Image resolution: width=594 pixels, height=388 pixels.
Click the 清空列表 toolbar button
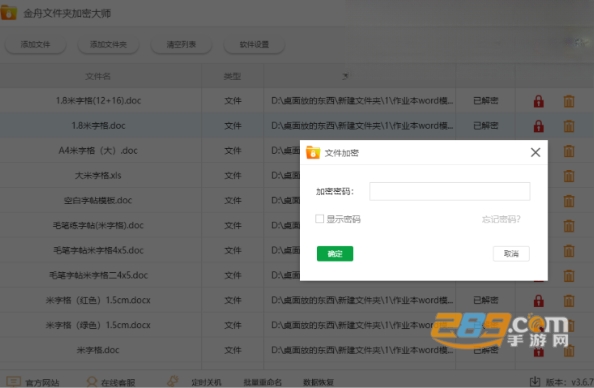(x=181, y=45)
